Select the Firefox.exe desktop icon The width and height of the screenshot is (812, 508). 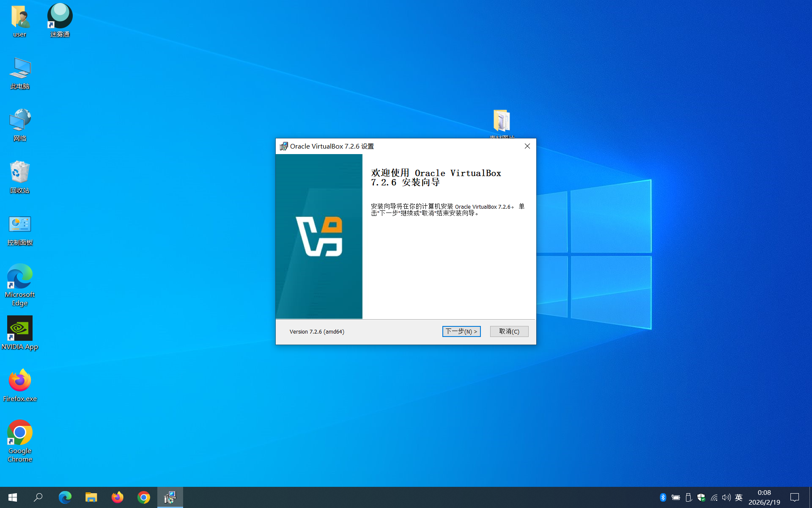click(19, 385)
